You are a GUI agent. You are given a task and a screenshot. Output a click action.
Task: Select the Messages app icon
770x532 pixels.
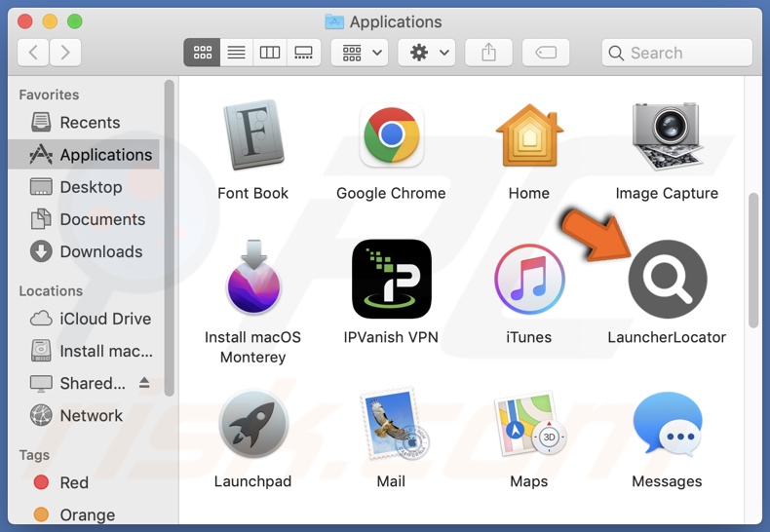(668, 423)
